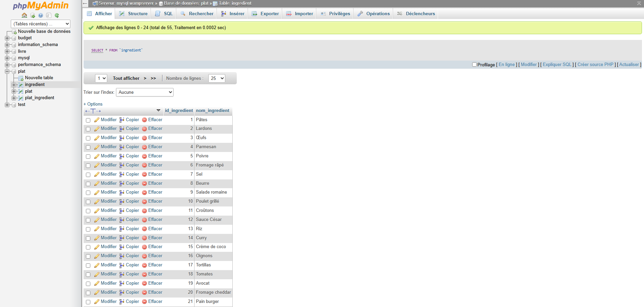Switch to the Structure tab
Image resolution: width=644 pixels, height=307 pixels.
point(134,14)
